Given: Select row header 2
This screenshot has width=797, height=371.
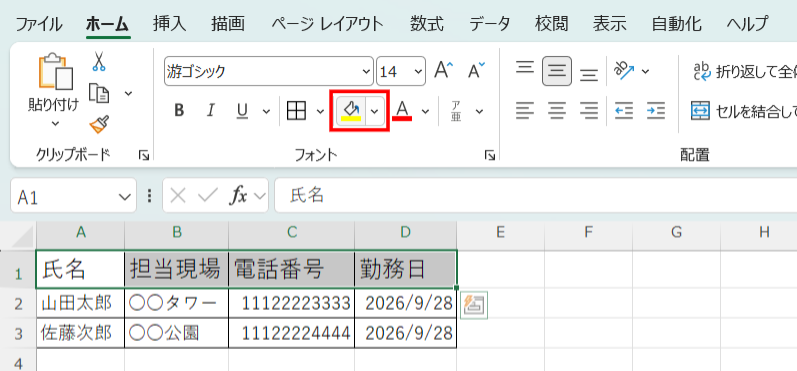Looking at the screenshot, I should 18,303.
